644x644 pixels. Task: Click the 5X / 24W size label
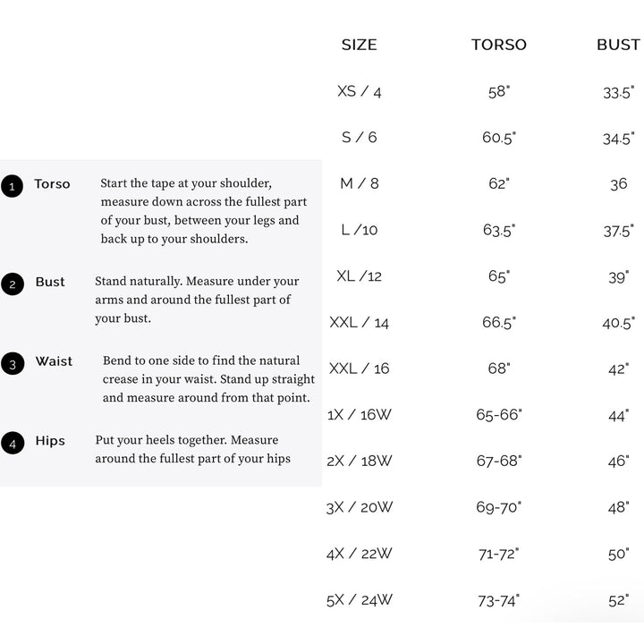[x=359, y=600]
